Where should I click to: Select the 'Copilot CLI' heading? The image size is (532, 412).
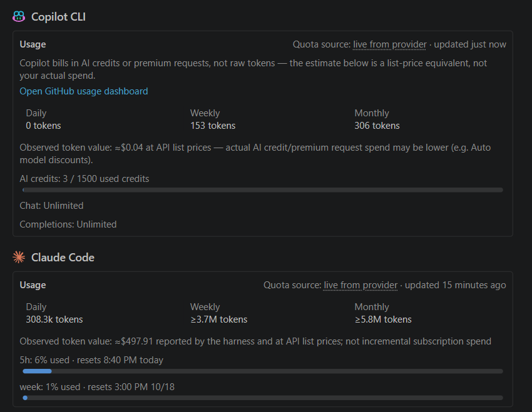coord(58,17)
